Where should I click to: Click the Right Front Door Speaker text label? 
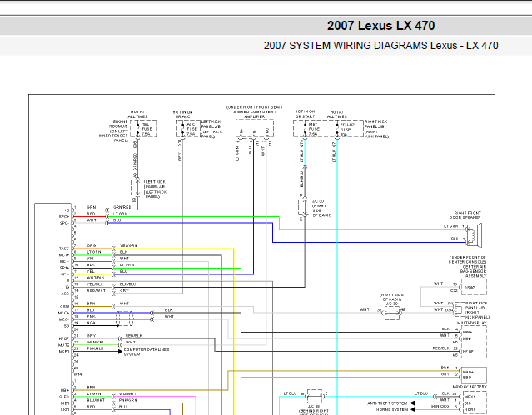point(473,215)
